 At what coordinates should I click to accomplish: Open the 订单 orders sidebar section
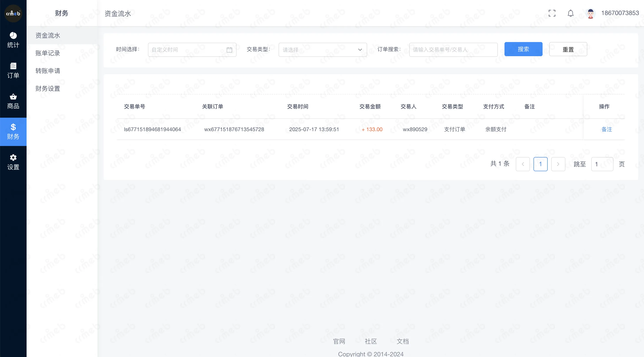tap(13, 71)
